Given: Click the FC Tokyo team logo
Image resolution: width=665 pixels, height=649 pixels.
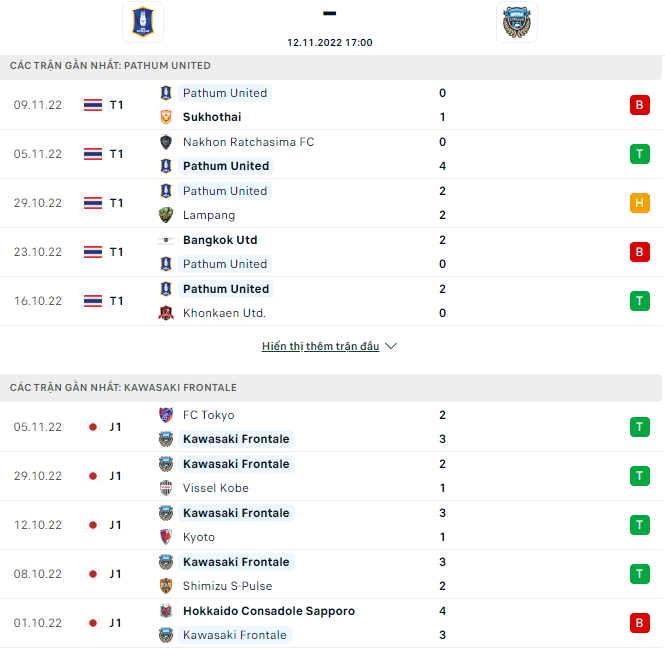Looking at the screenshot, I should [x=166, y=415].
